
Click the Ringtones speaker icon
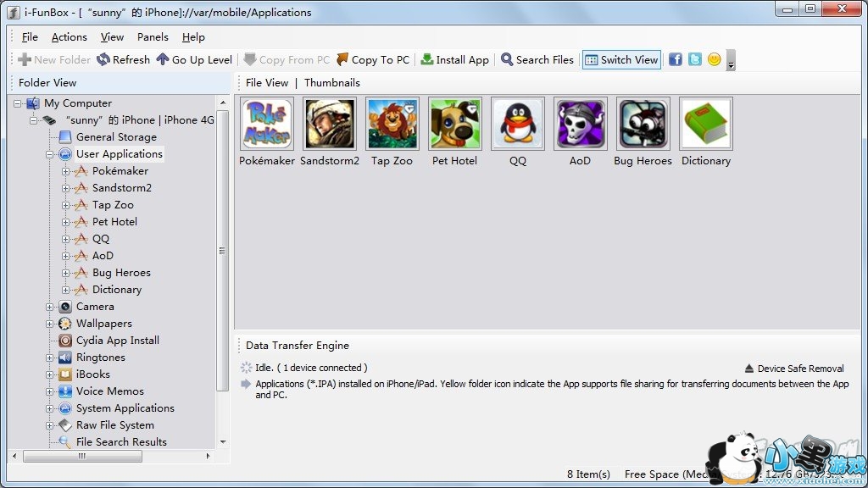[x=65, y=358]
